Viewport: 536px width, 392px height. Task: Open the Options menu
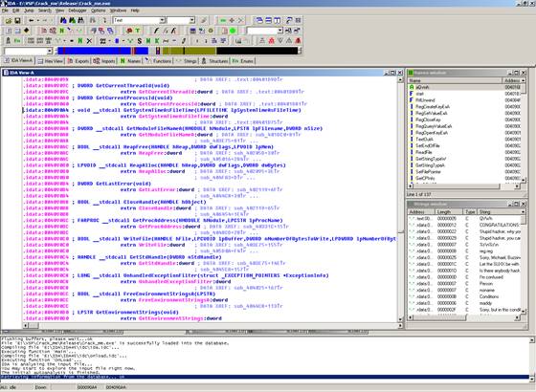(x=99, y=11)
